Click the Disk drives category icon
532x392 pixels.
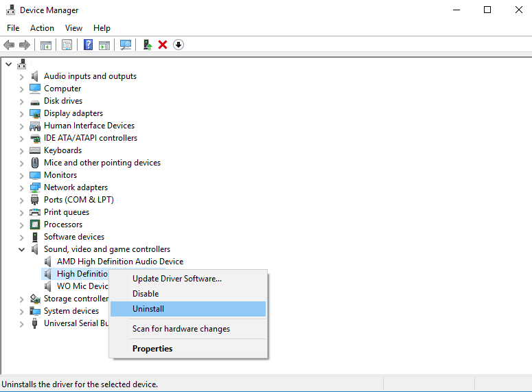34,102
